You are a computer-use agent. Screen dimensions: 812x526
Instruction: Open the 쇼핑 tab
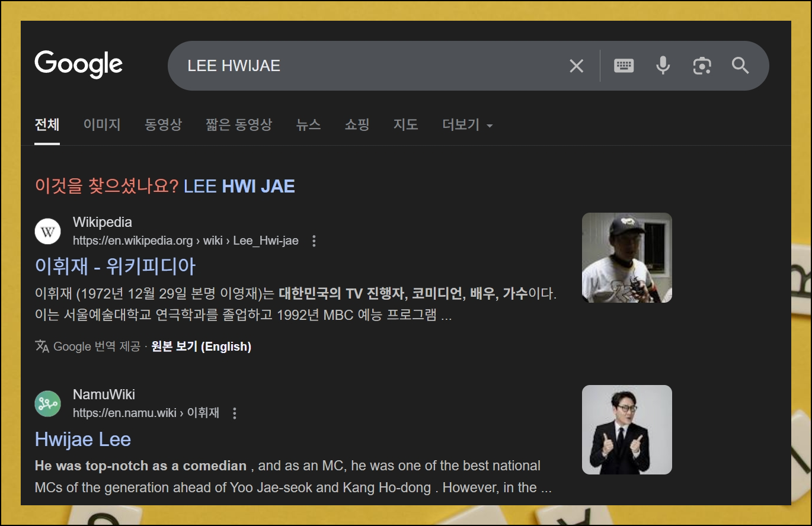(x=357, y=124)
